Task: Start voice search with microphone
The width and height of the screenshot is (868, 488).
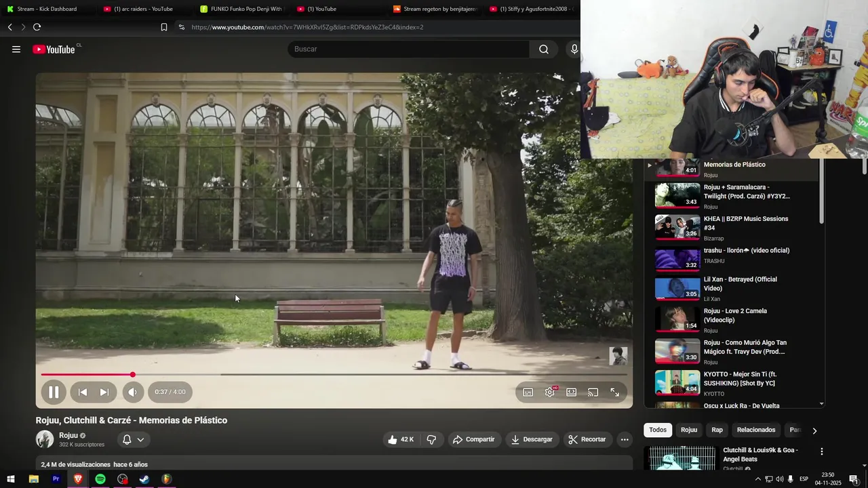Action: [x=574, y=49]
